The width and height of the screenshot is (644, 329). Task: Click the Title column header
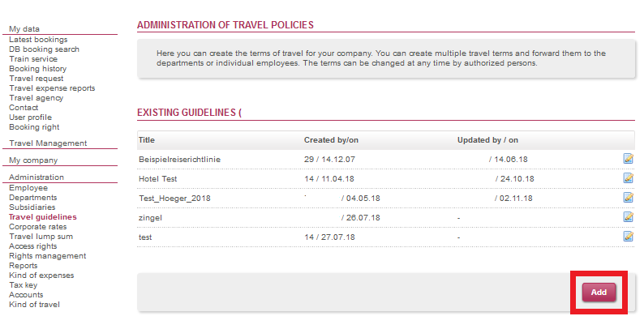pyautogui.click(x=147, y=140)
